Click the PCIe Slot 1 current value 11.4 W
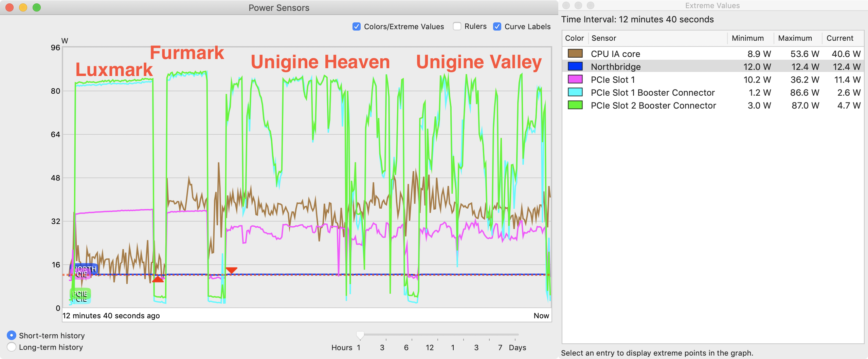 coord(847,80)
